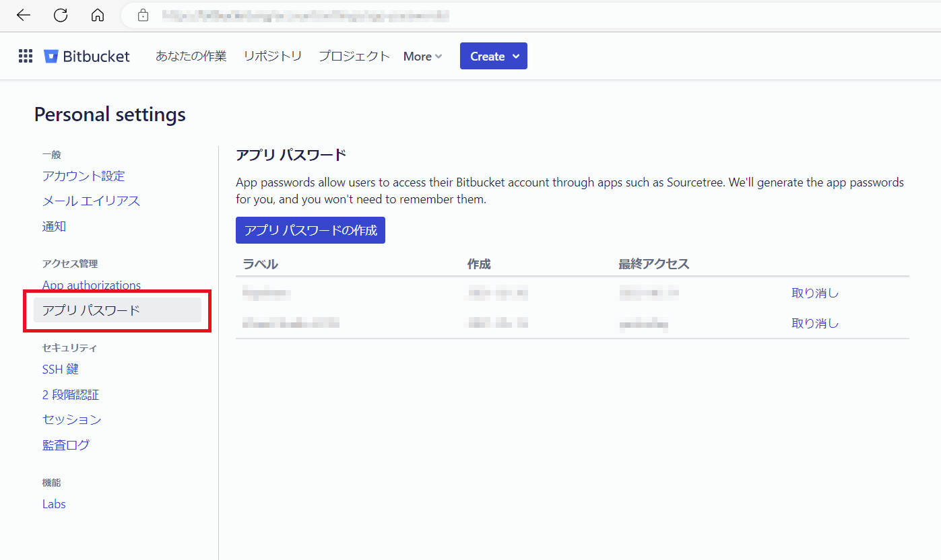This screenshot has height=560, width=941.
Task: Click the Bitbucket logo icon
Action: (51, 56)
